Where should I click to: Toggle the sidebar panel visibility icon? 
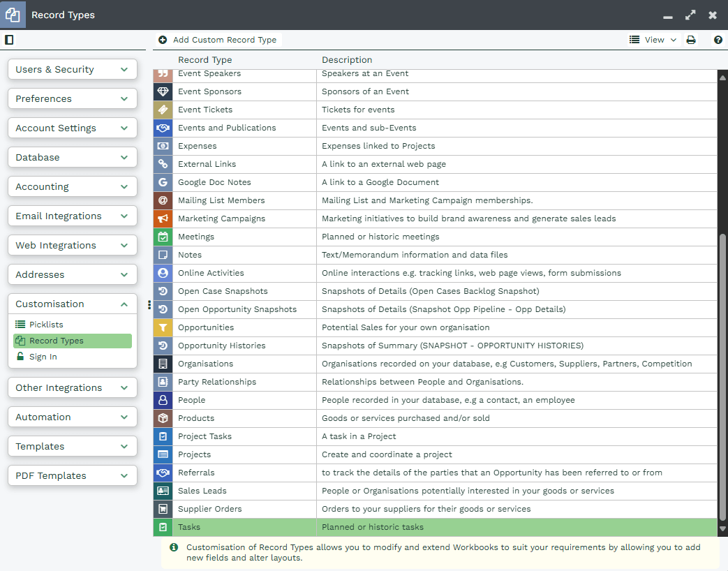(9, 40)
